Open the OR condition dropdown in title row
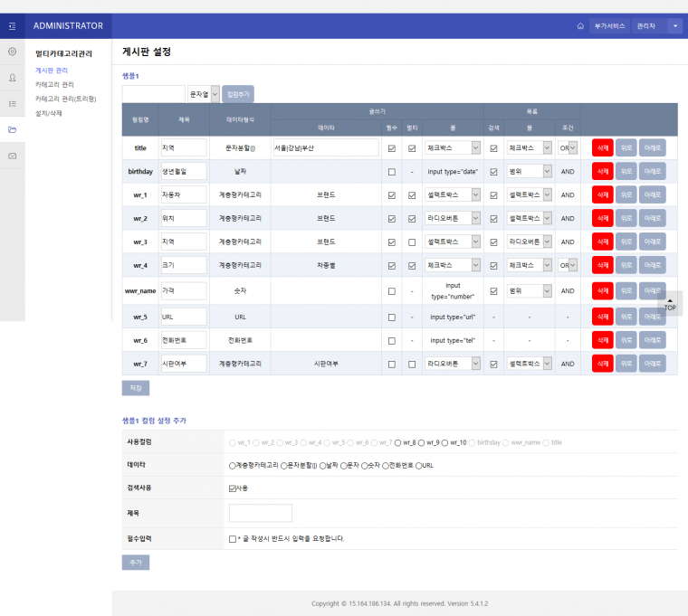The width and height of the screenshot is (688, 616). pyautogui.click(x=568, y=147)
